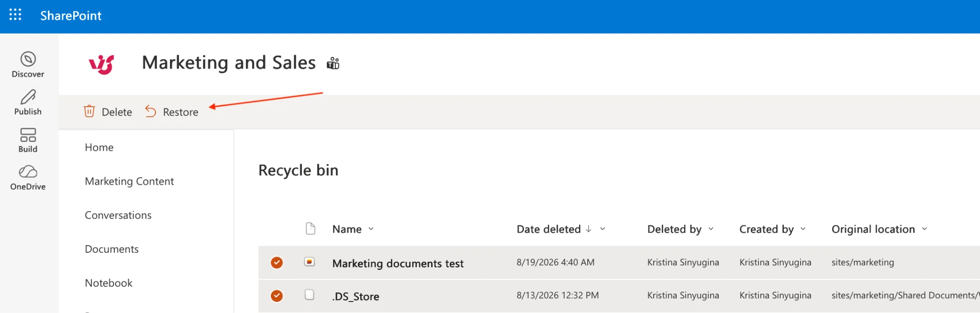Click the Teams icon beside site title
The image size is (980, 313).
click(x=333, y=63)
